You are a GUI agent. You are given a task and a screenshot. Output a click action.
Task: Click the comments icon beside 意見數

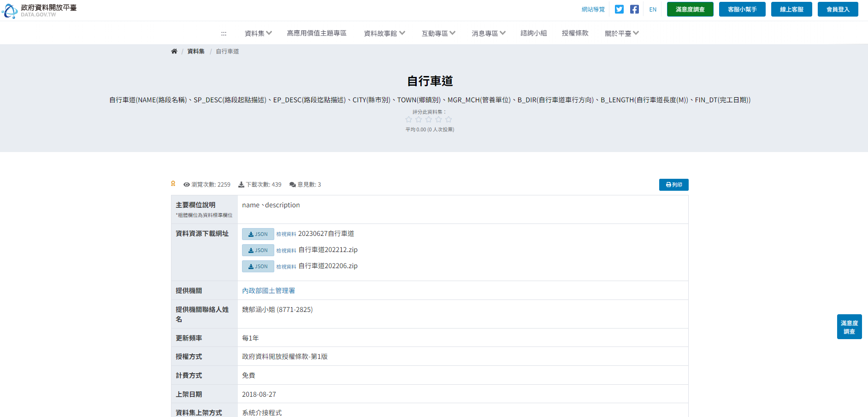click(x=293, y=184)
